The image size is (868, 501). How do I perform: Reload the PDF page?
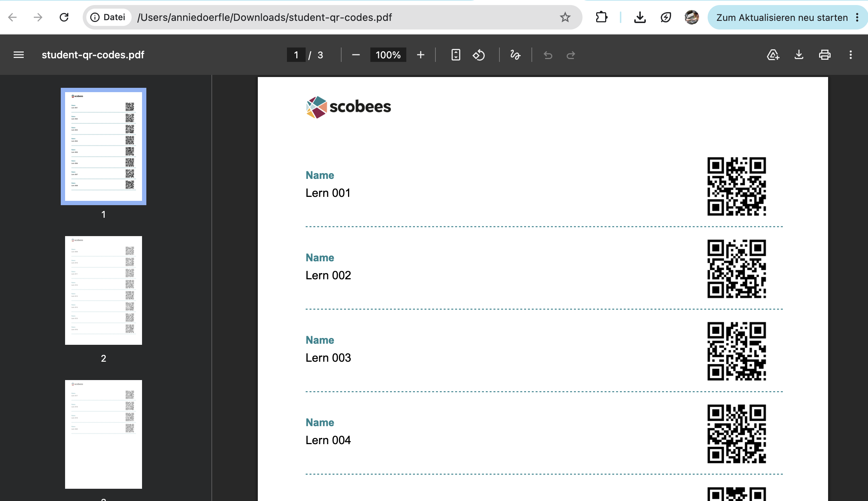[64, 17]
